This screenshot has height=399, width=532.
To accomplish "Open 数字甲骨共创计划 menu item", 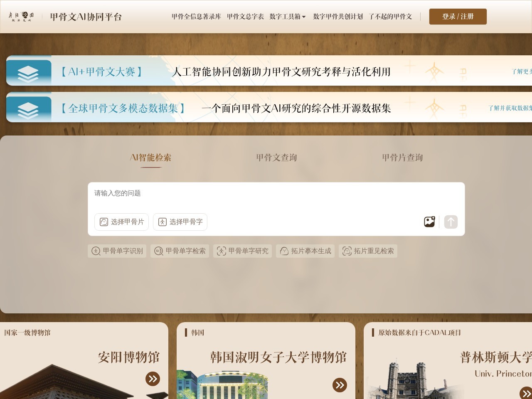I will (338, 17).
